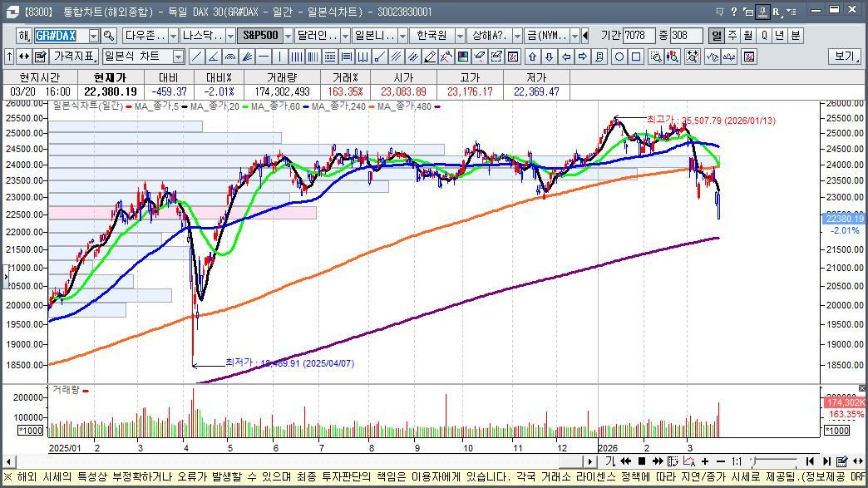Click the down arrow marker tool

[549, 57]
